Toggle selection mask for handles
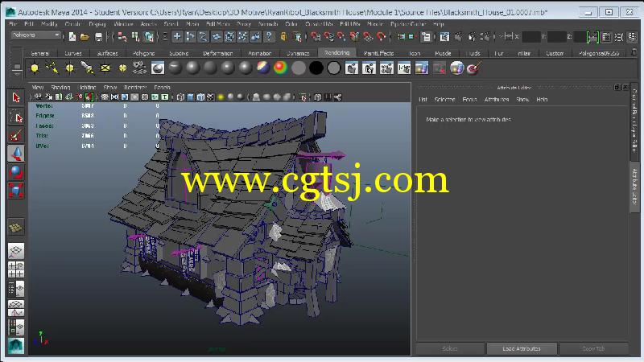This screenshot has height=362, width=644. 177,37
